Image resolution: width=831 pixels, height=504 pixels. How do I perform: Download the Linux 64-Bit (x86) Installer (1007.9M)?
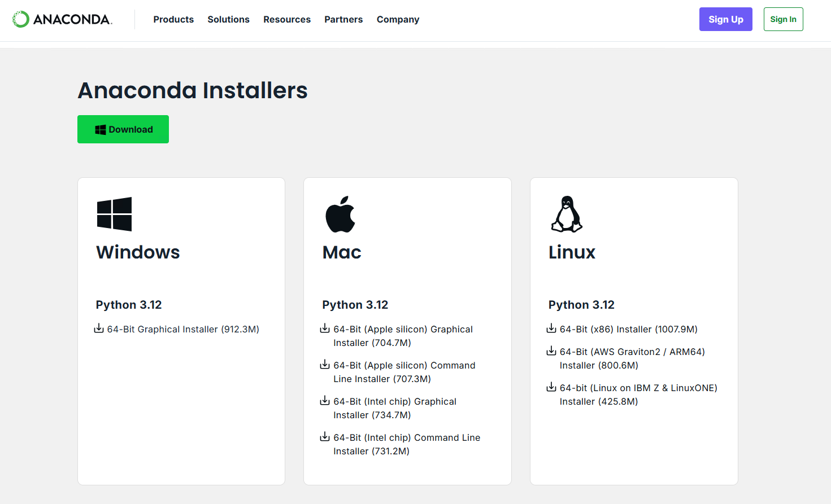(629, 329)
